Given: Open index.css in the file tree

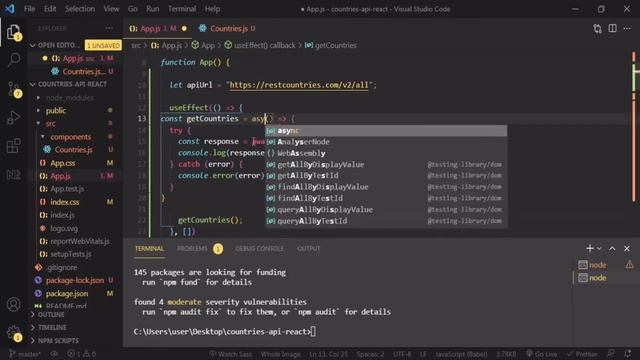Looking at the screenshot, I should [64, 202].
